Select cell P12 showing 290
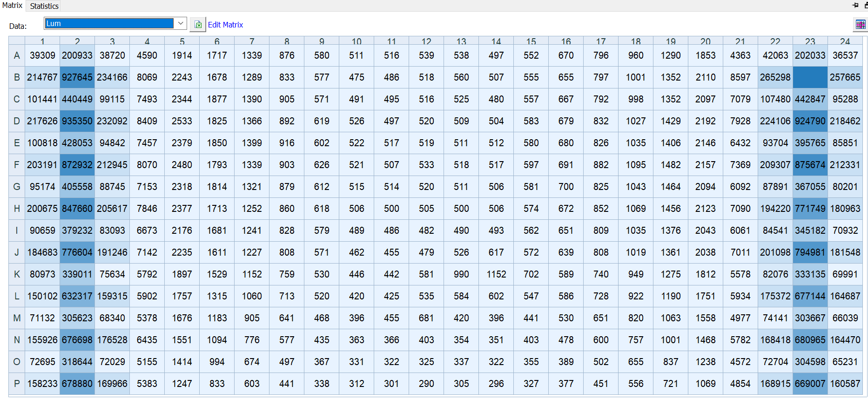This screenshot has height=400, width=868. tap(426, 384)
